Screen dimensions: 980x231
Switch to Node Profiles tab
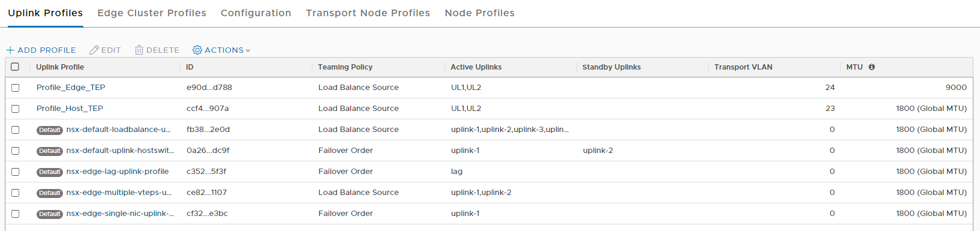[x=480, y=13]
